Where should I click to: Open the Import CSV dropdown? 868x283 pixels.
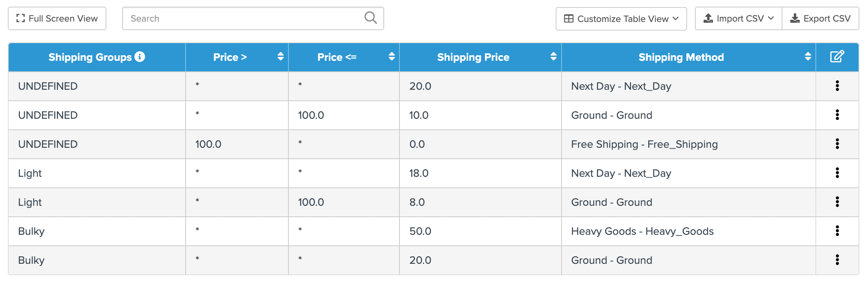pos(739,18)
